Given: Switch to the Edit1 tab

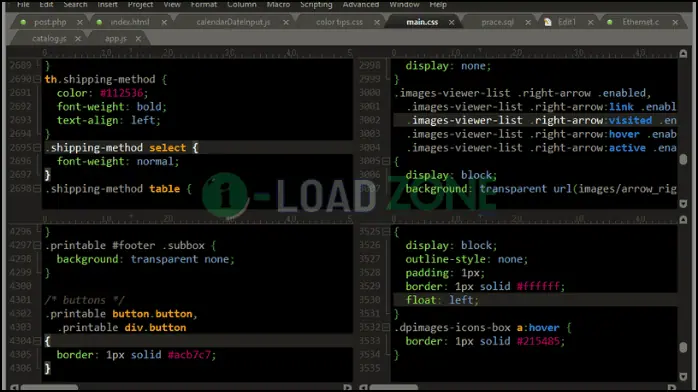Looking at the screenshot, I should tap(567, 22).
